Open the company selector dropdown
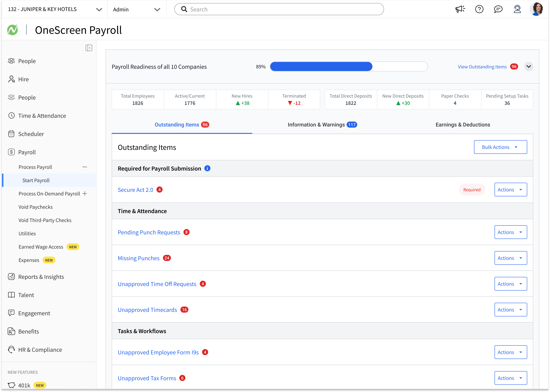Viewport: 550px width, 392px height. [55, 9]
